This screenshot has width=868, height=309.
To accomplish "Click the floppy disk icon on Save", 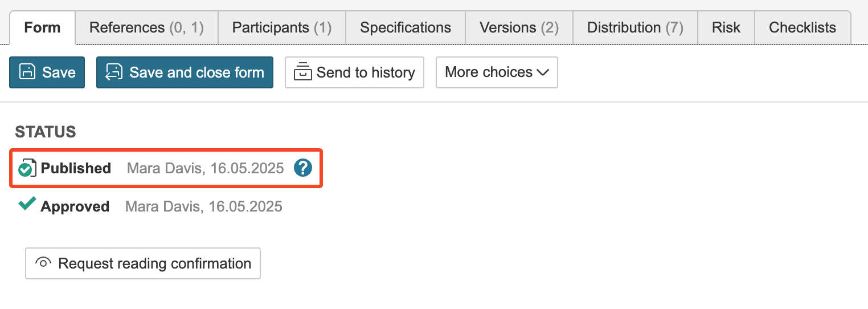I will 27,72.
